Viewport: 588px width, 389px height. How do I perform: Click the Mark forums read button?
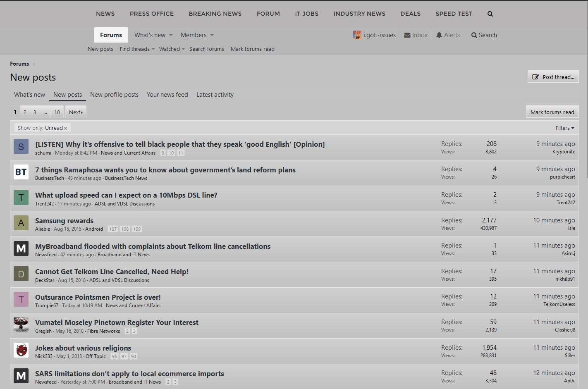552,112
